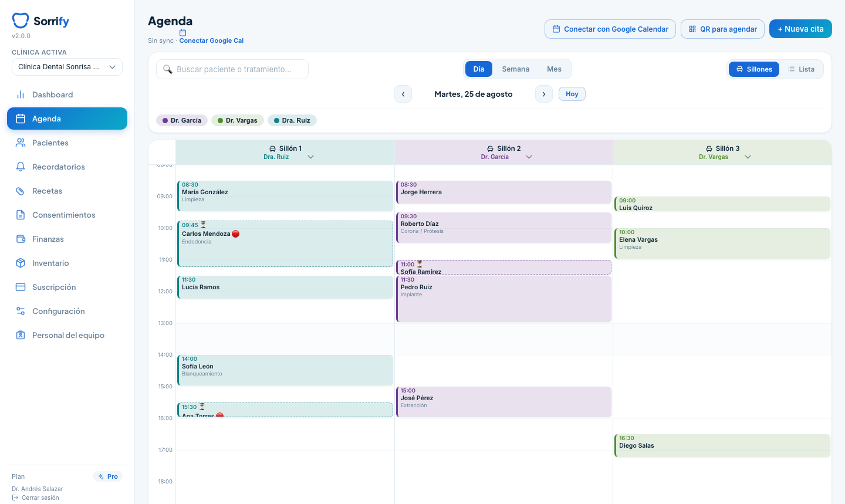
Task: Expand Sillón 1 doctor dropdown chevron
Action: pos(311,157)
